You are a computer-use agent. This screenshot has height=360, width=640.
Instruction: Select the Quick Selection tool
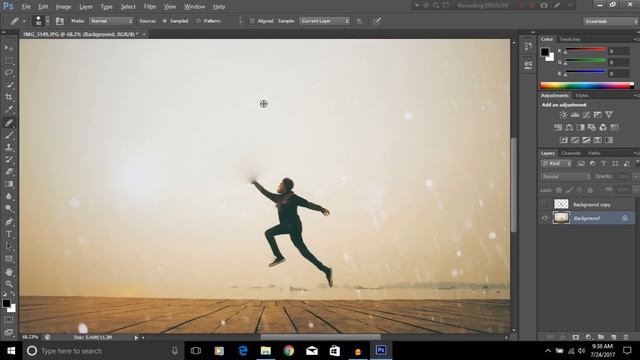point(9,85)
